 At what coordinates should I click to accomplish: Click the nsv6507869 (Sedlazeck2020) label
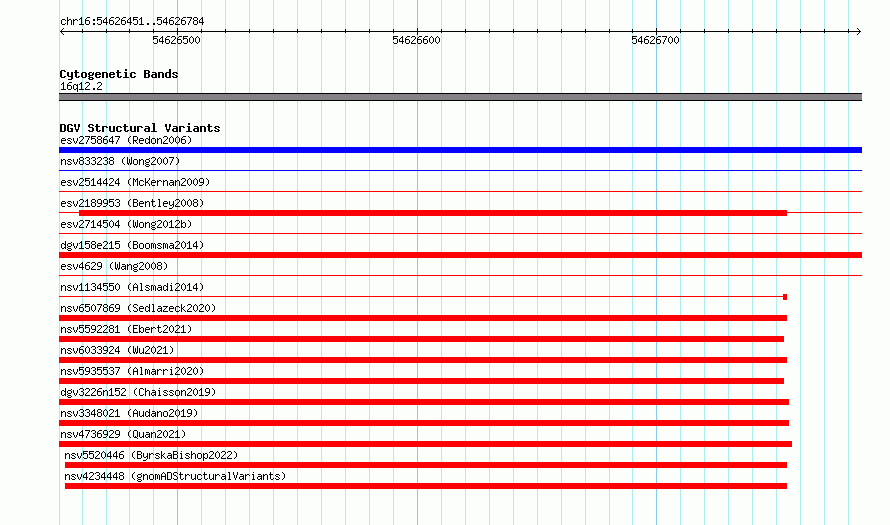point(138,308)
